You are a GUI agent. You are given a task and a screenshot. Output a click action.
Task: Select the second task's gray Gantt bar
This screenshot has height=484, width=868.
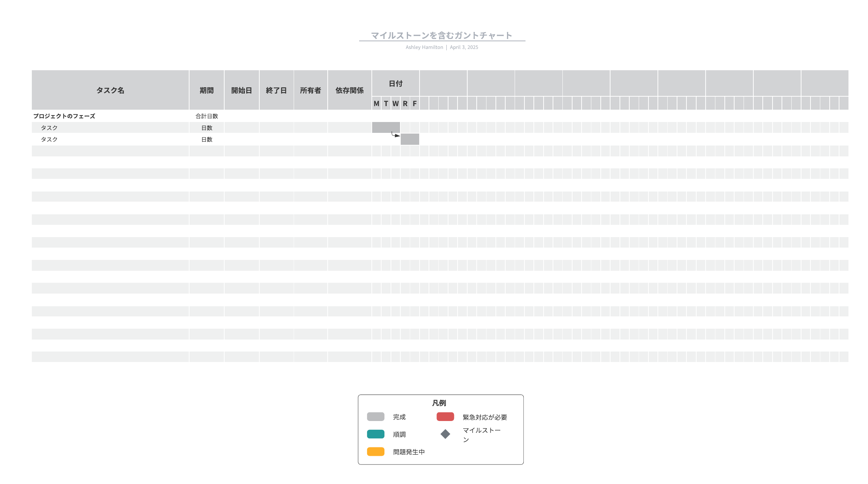tap(410, 139)
